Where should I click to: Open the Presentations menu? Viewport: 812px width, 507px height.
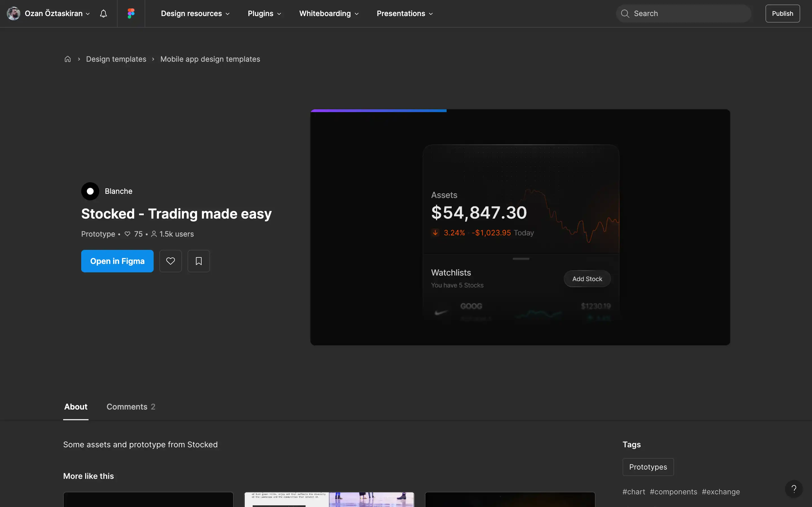[x=405, y=14]
